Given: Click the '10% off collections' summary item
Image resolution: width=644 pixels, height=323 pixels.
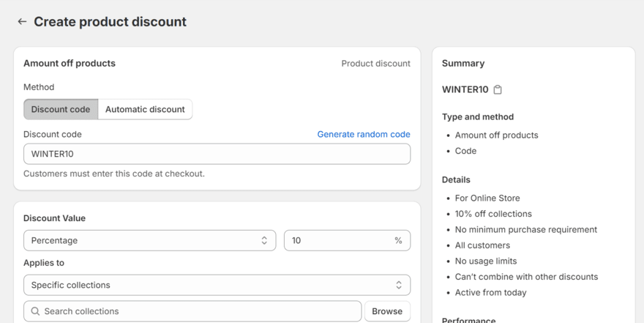Looking at the screenshot, I should (x=493, y=214).
